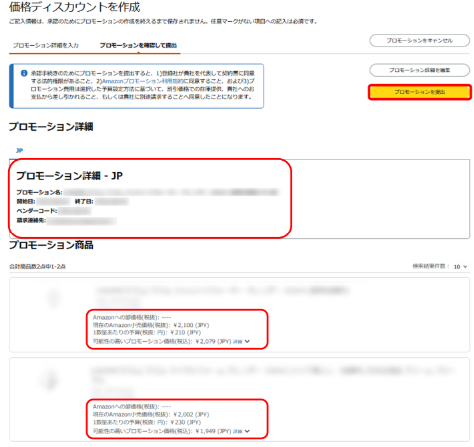The width and height of the screenshot is (474, 447).
Task: Open the 検索結果件数 dropdown showing 10
Action: [x=460, y=267]
